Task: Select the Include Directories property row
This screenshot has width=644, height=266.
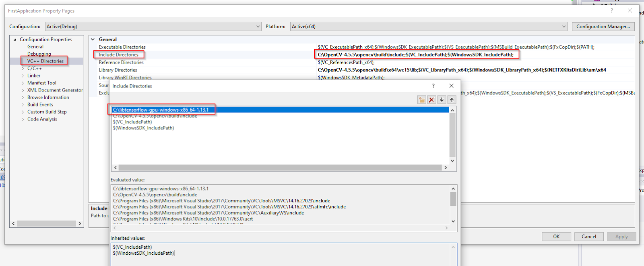Action: pos(119,55)
